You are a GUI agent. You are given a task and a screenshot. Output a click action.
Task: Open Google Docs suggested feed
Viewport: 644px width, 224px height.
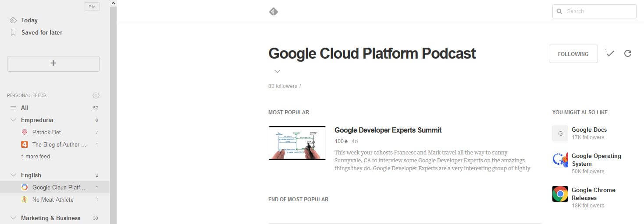589,129
